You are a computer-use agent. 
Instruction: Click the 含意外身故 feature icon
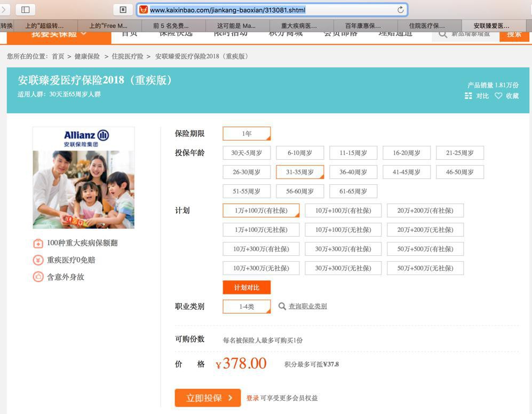[x=38, y=277]
